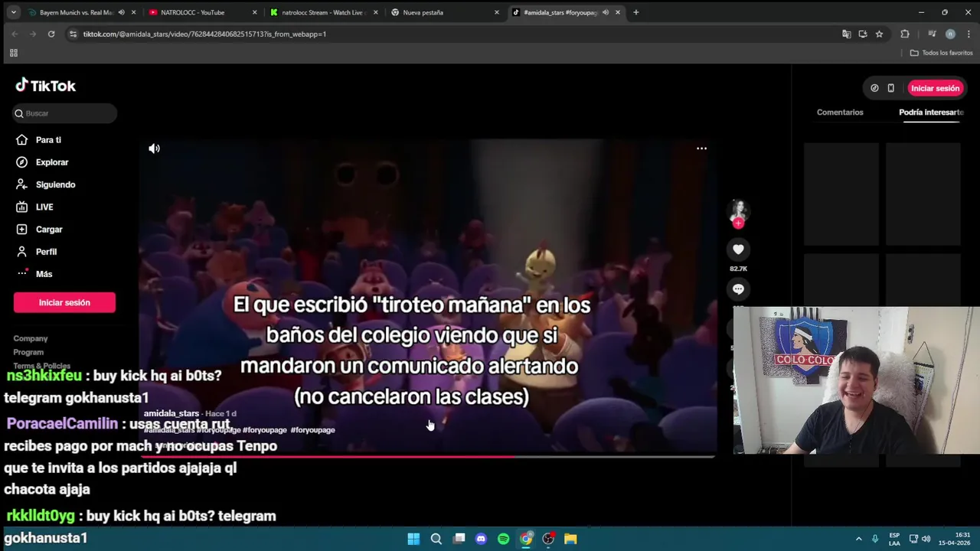Open the Chrome three-dots menu
This screenshot has width=980, height=551.
pyautogui.click(x=969, y=34)
